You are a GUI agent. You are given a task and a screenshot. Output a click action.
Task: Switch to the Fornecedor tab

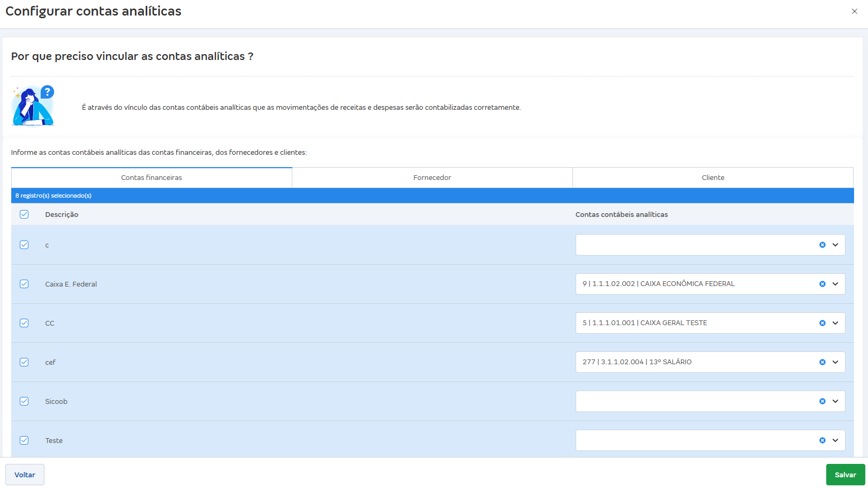tap(432, 177)
